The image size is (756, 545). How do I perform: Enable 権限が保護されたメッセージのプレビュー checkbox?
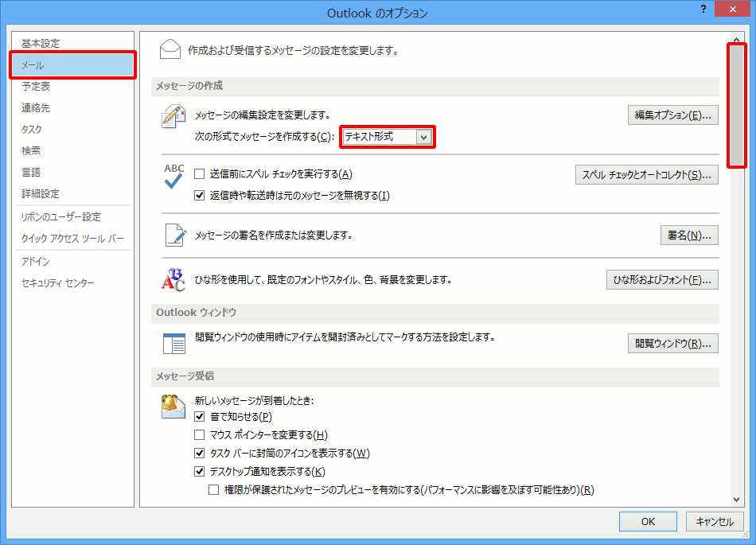[213, 489]
